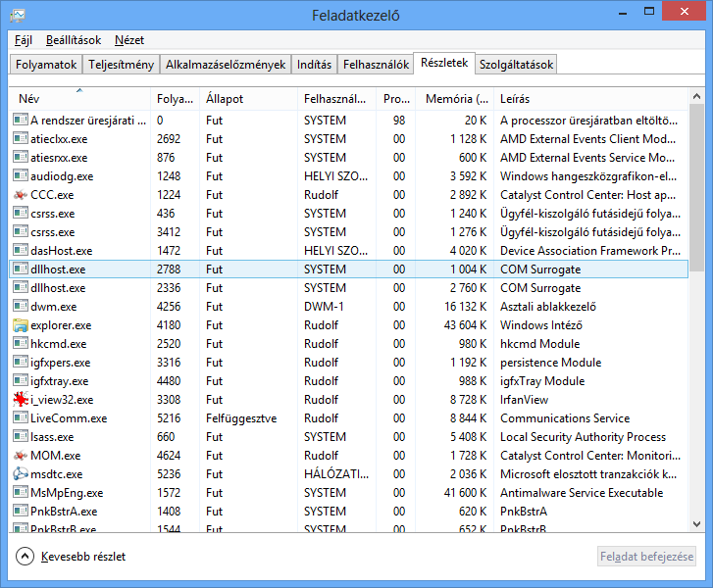713x588 pixels.
Task: Click the Feladat befejezése button
Action: (x=646, y=557)
